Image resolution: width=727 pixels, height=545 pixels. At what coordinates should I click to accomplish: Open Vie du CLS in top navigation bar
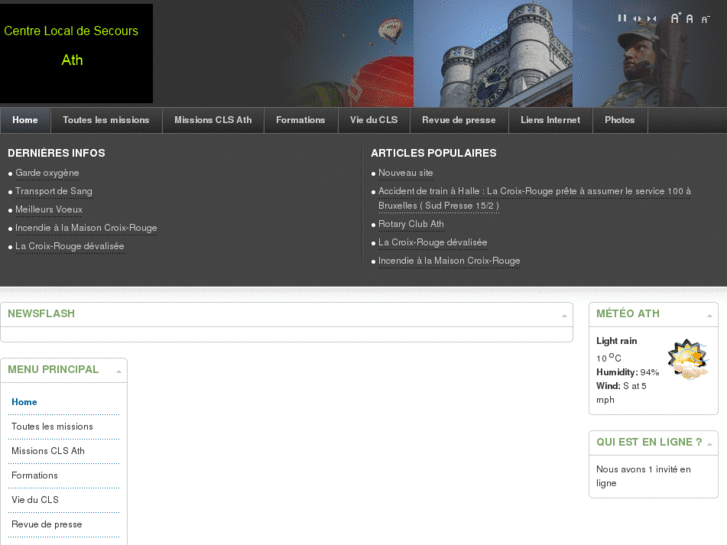point(374,120)
